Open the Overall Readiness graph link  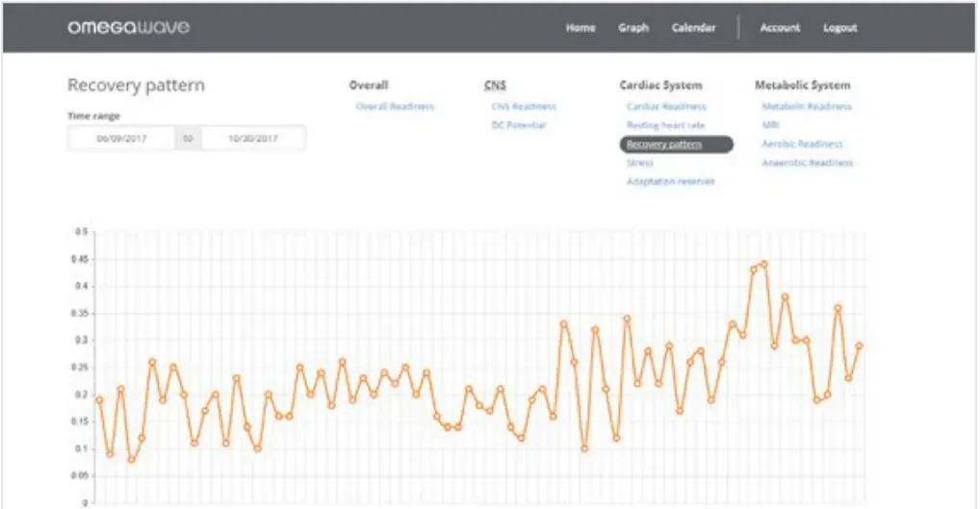(395, 106)
